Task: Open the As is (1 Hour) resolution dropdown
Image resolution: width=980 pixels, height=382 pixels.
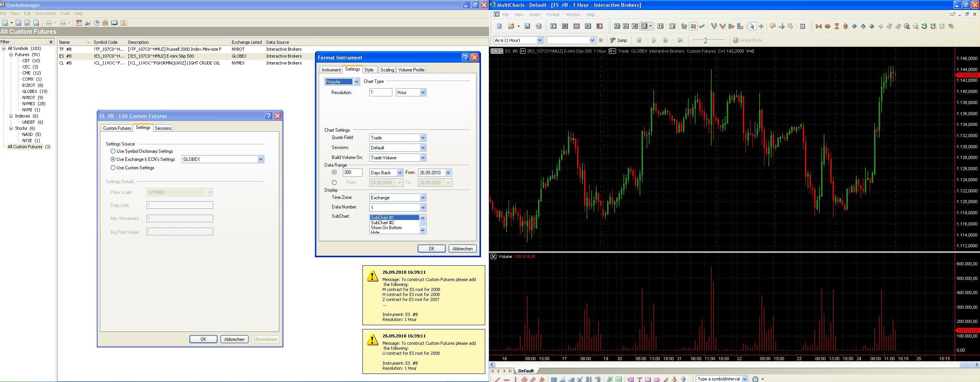Action: [x=540, y=40]
